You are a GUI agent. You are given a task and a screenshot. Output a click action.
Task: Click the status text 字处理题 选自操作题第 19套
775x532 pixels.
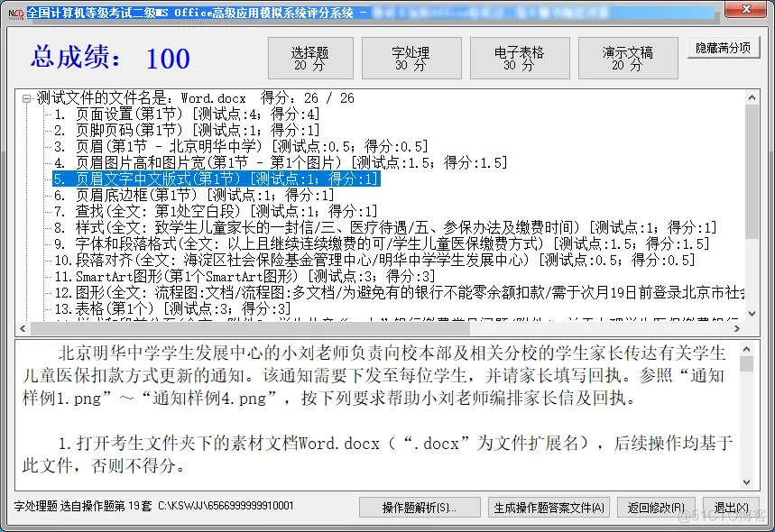click(83, 506)
